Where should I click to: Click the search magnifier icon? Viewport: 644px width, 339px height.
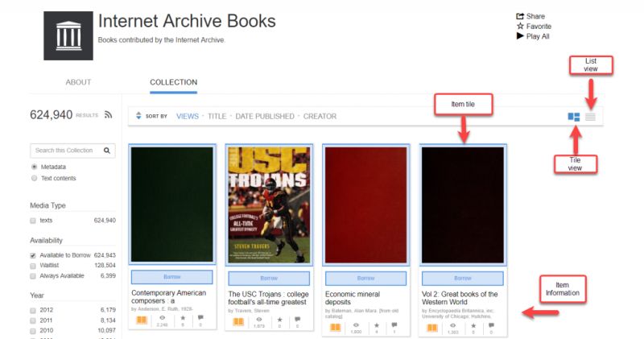(x=107, y=151)
